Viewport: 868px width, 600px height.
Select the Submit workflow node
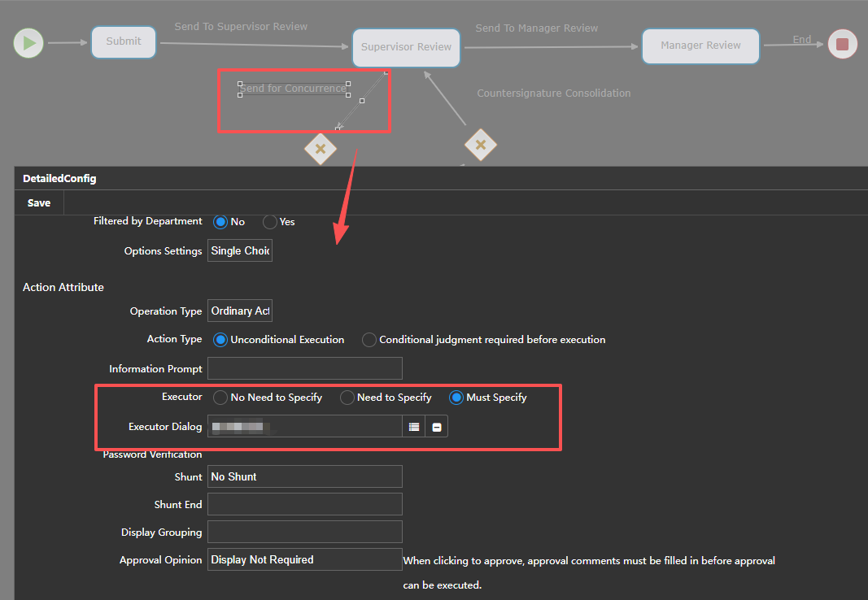coord(124,42)
